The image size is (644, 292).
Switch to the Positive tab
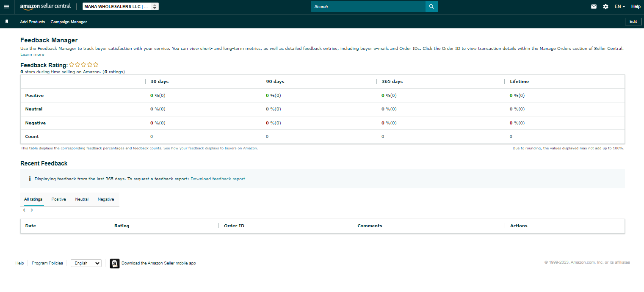[x=59, y=199]
